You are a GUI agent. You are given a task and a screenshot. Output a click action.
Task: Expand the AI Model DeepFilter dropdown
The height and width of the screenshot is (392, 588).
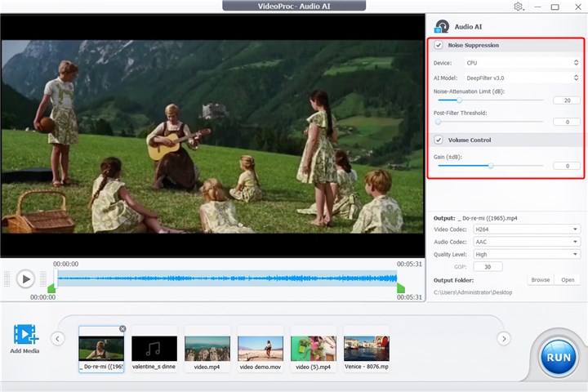(521, 78)
